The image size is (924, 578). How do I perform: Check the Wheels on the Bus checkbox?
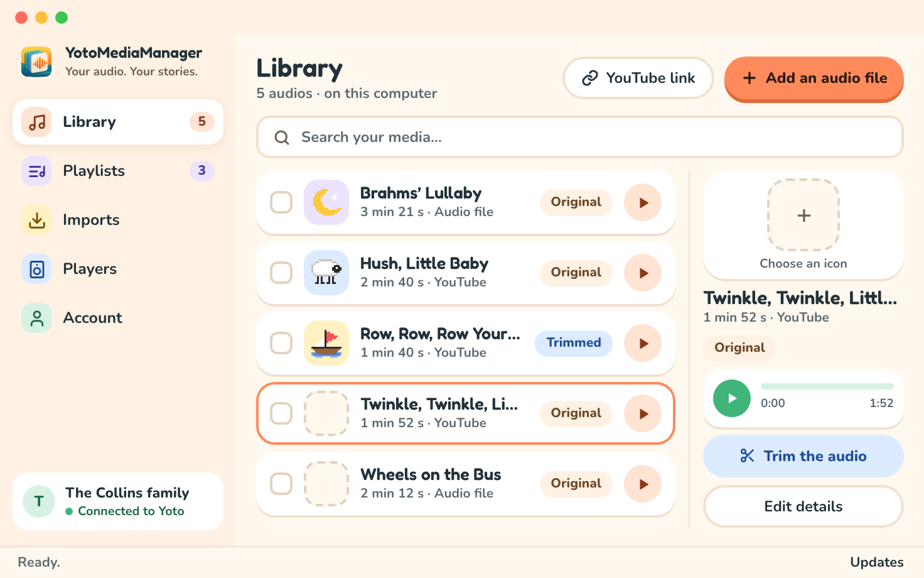coord(281,484)
